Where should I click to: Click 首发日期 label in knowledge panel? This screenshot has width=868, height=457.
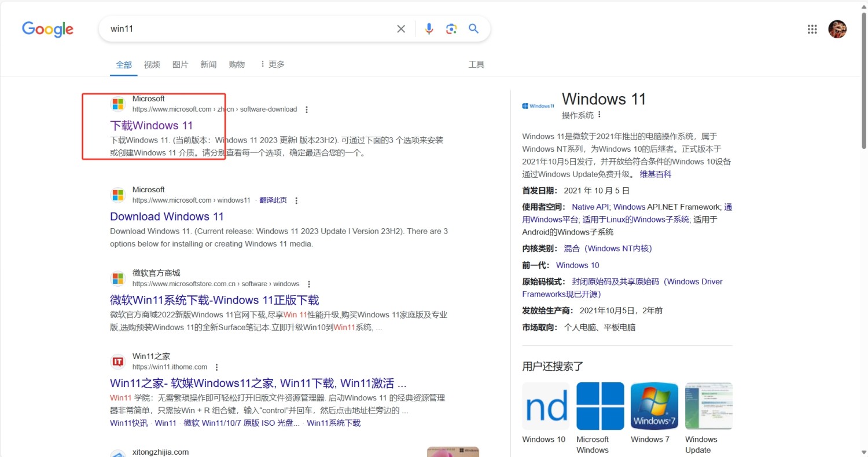(540, 191)
